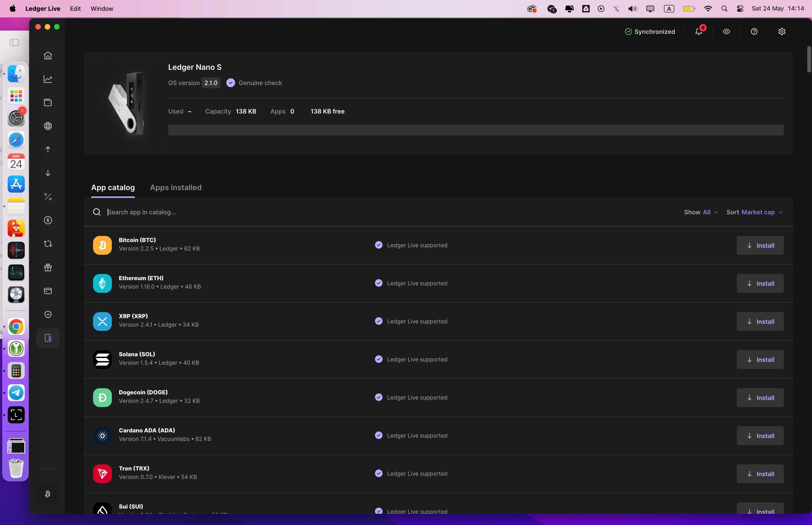
Task: Open the Accounts wallet icon in sidebar
Action: [48, 102]
